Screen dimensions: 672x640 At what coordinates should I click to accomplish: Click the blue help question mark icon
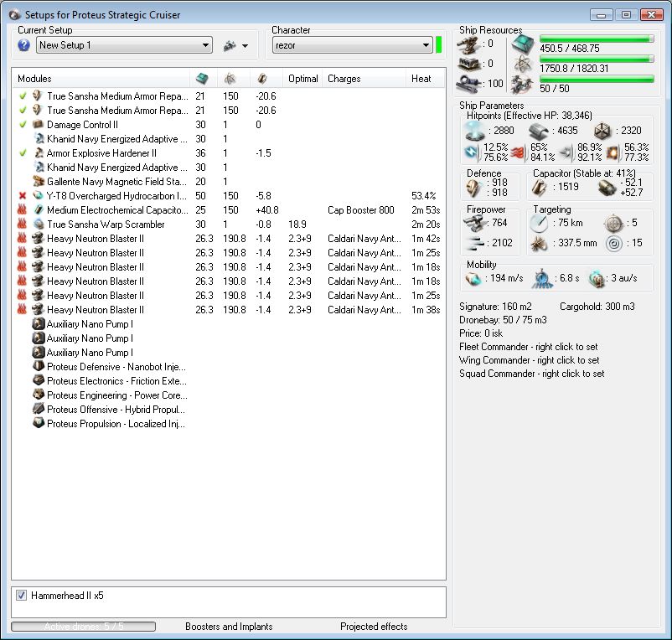pos(23,45)
